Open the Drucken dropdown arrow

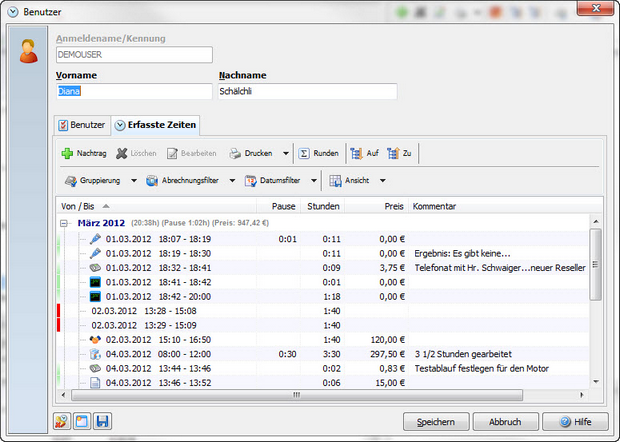[x=285, y=153]
